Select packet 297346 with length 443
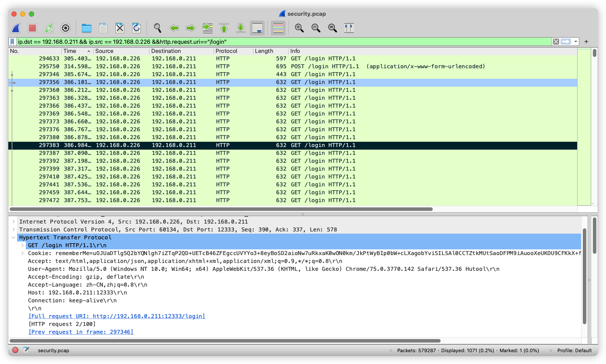 [x=293, y=74]
